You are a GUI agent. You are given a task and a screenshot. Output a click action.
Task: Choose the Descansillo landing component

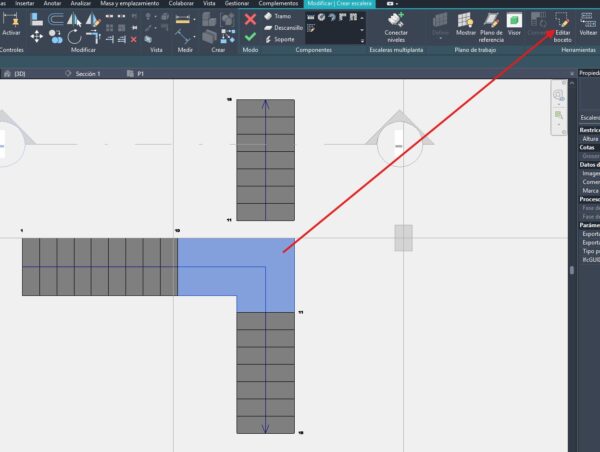click(282, 28)
